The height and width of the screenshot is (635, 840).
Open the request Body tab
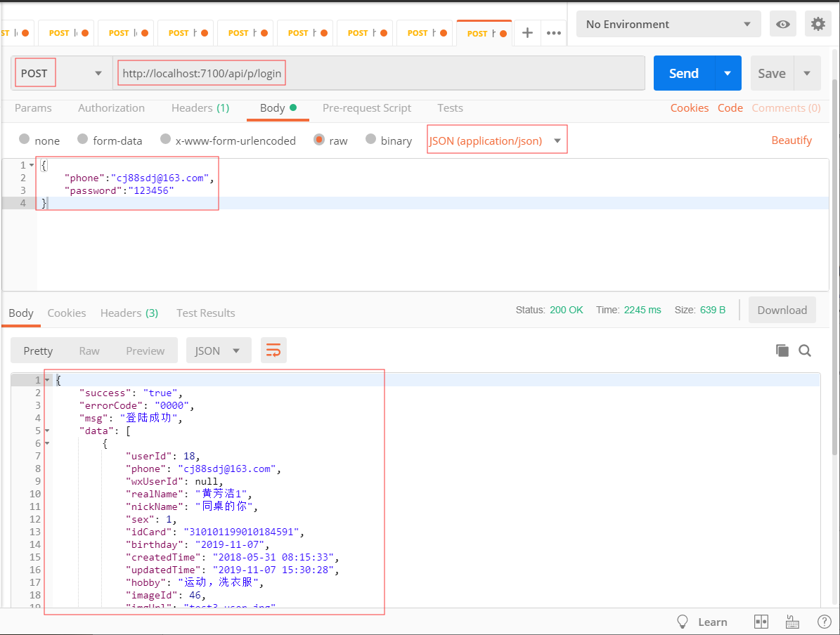pos(278,107)
